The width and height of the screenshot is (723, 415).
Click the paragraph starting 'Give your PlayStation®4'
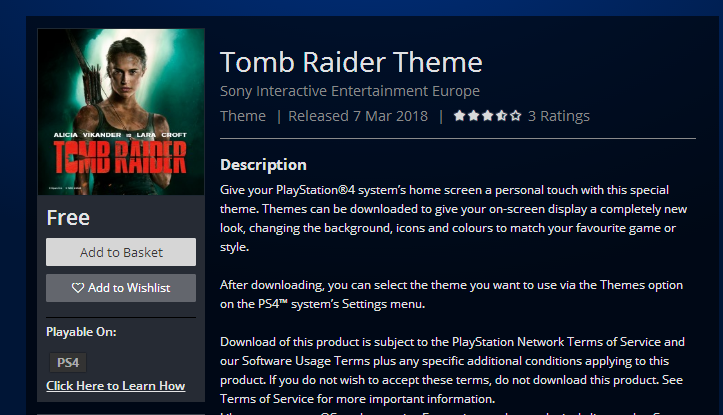pyautogui.click(x=453, y=218)
